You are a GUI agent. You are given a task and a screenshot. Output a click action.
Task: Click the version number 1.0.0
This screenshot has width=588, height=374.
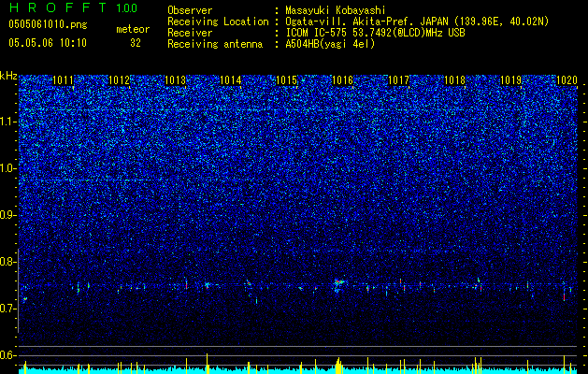coord(127,8)
